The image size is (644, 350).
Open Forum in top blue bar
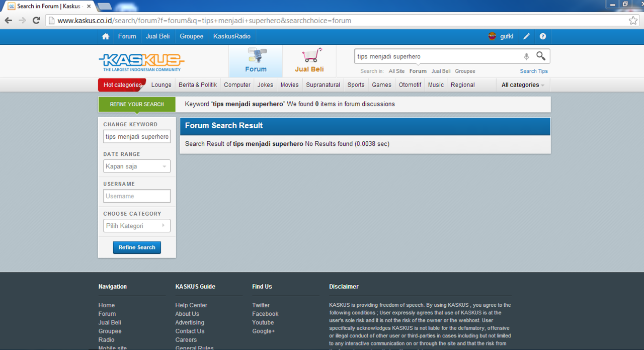click(127, 36)
